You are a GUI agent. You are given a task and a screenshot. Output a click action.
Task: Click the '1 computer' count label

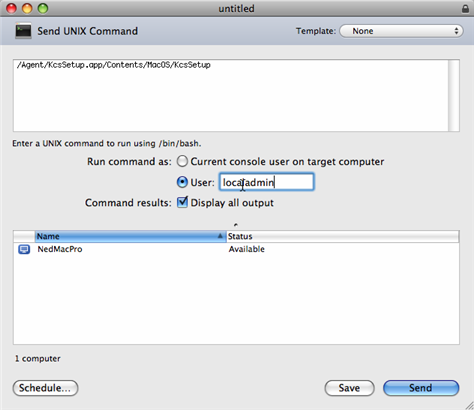38,359
